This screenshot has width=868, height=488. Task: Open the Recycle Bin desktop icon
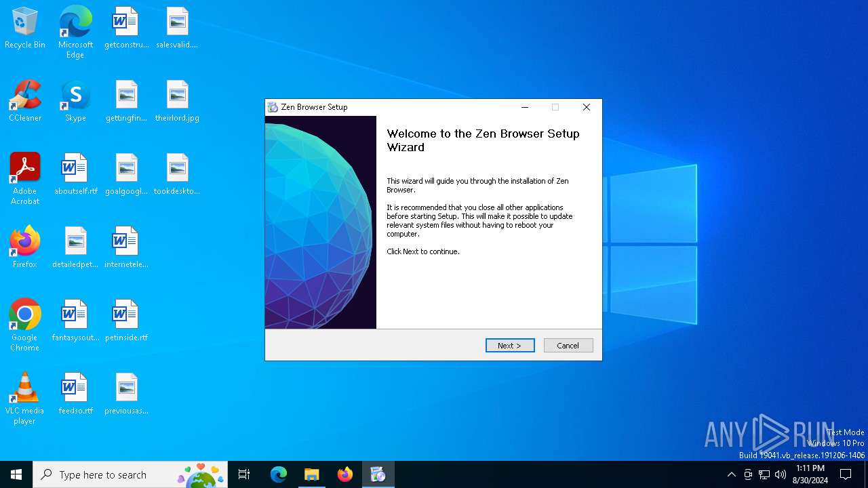click(x=25, y=28)
